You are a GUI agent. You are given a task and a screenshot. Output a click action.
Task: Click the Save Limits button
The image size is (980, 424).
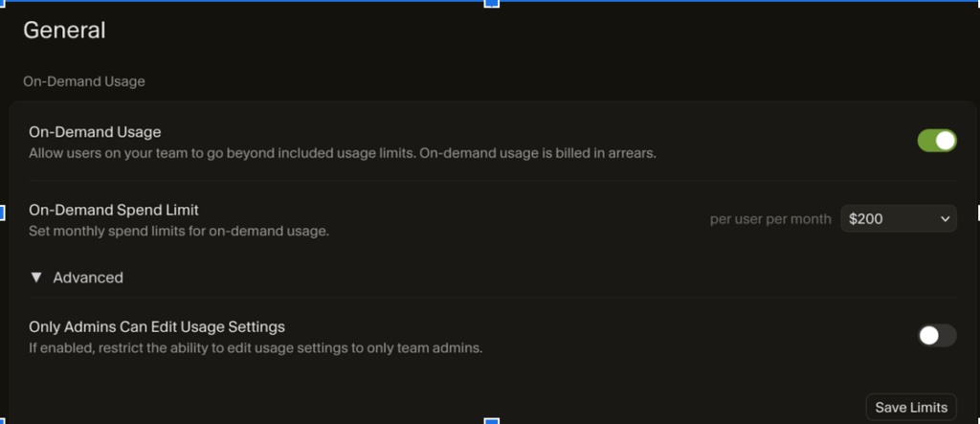pyautogui.click(x=911, y=408)
